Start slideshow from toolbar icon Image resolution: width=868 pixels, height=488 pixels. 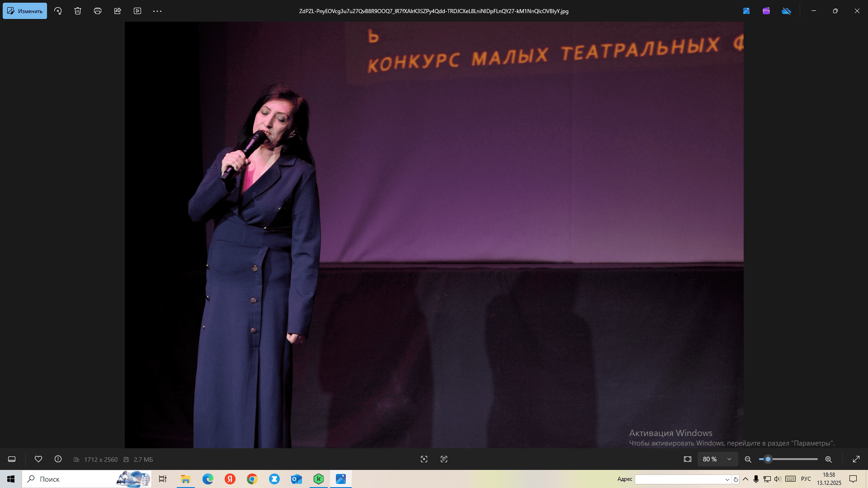coord(137,11)
